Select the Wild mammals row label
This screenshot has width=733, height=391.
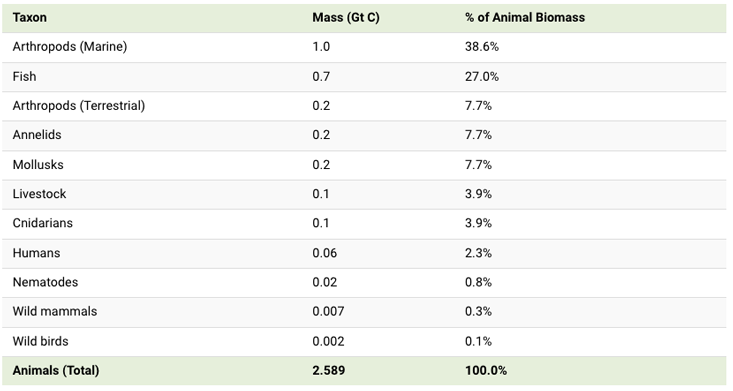(x=55, y=311)
